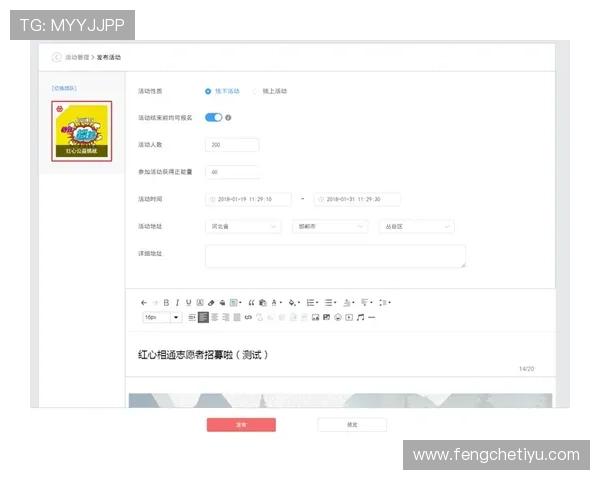Click the participant count field showing 200
Screen dimensions: 600x480
(x=232, y=145)
